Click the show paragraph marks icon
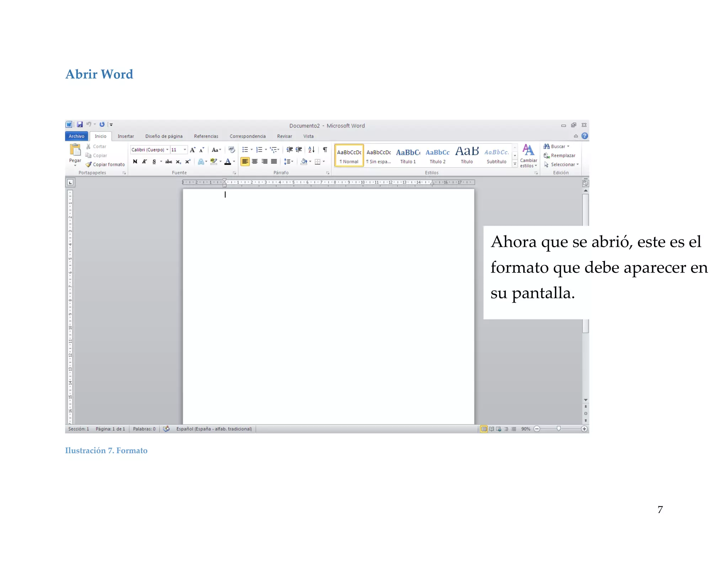This screenshot has height=562, width=728. [x=325, y=150]
